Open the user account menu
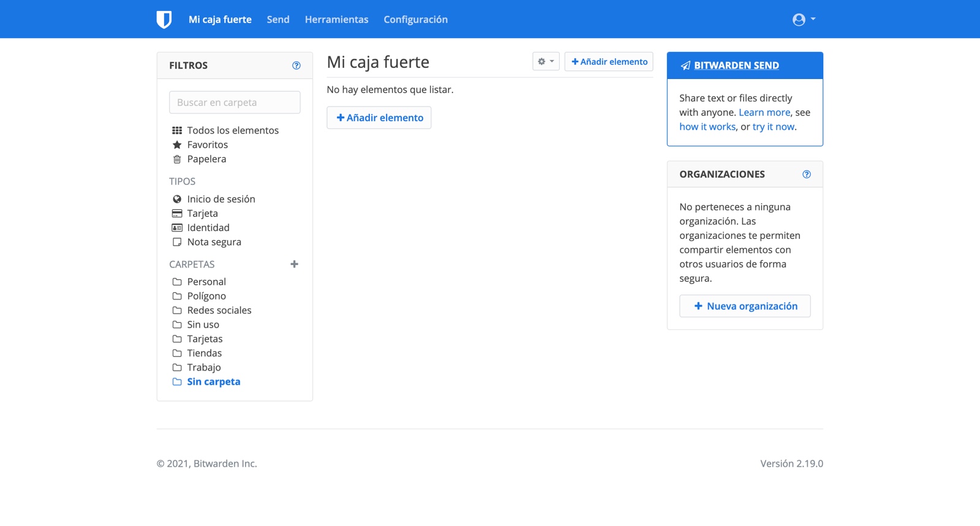This screenshot has width=980, height=526. coord(804,20)
